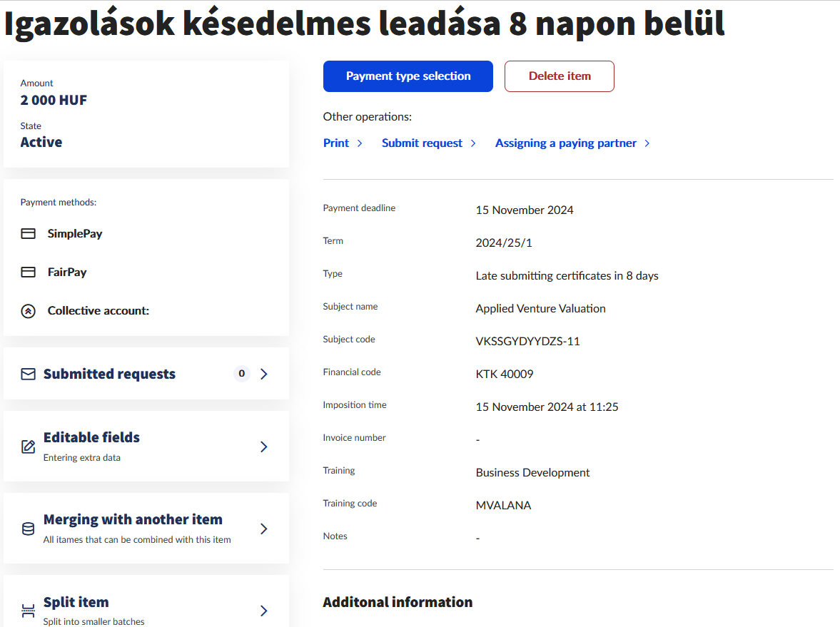The height and width of the screenshot is (627, 840).
Task: Follow the Submit request link
Action: 422,143
